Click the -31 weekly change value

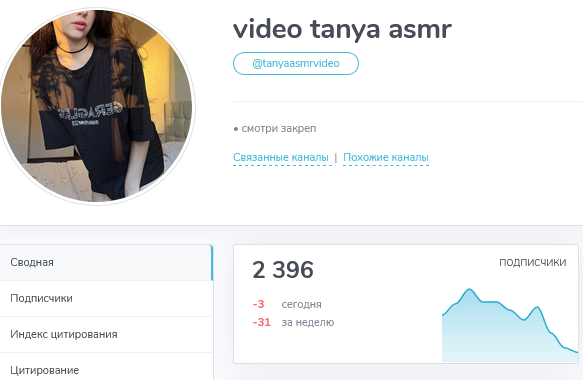(262, 322)
